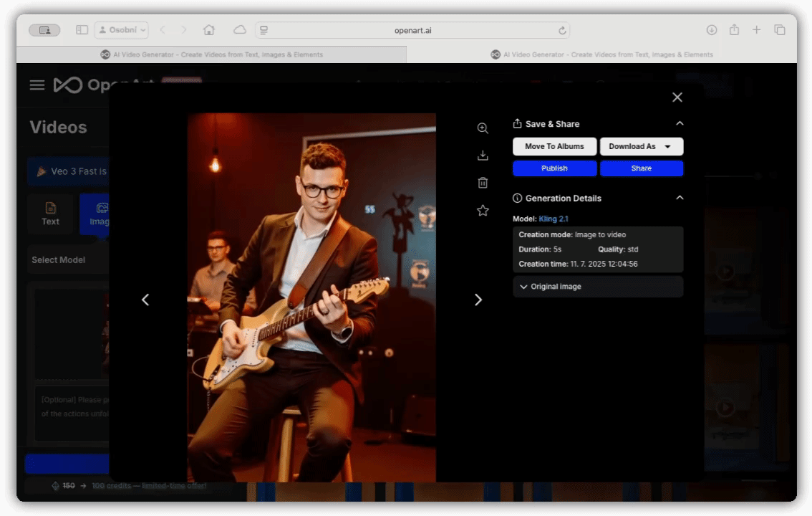Click the openart.ai address bar
The image size is (812, 516).
tap(412, 30)
